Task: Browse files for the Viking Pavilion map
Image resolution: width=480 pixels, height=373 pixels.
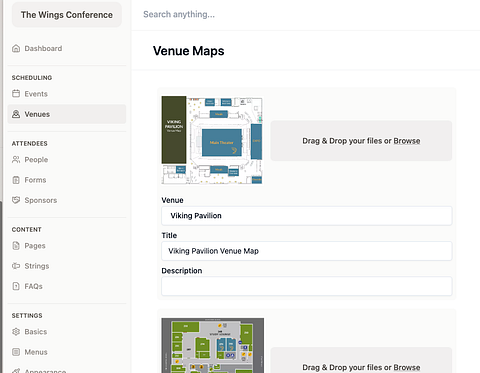Action: 407,141
